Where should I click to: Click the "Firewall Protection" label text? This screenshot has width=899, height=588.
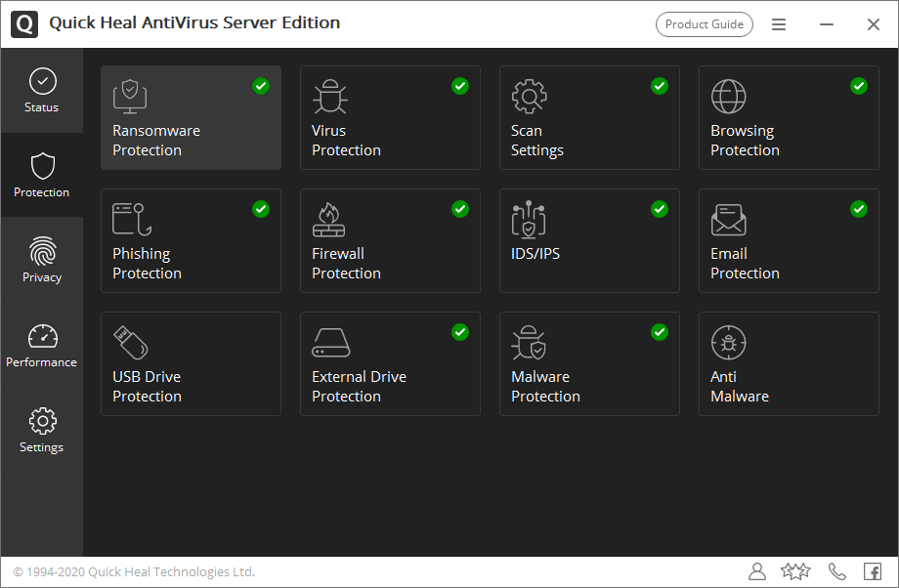346,264
